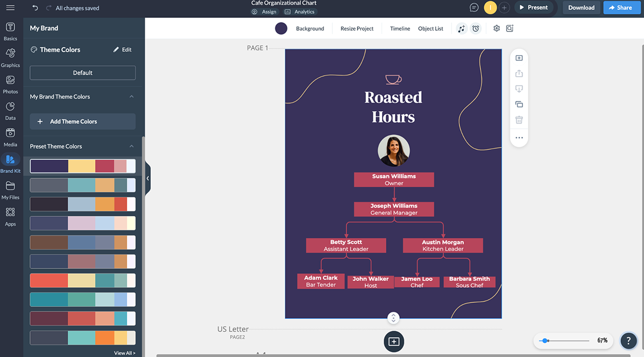Screen dimensions: 644x357
Task: Click the delete page trash icon
Action: (519, 120)
